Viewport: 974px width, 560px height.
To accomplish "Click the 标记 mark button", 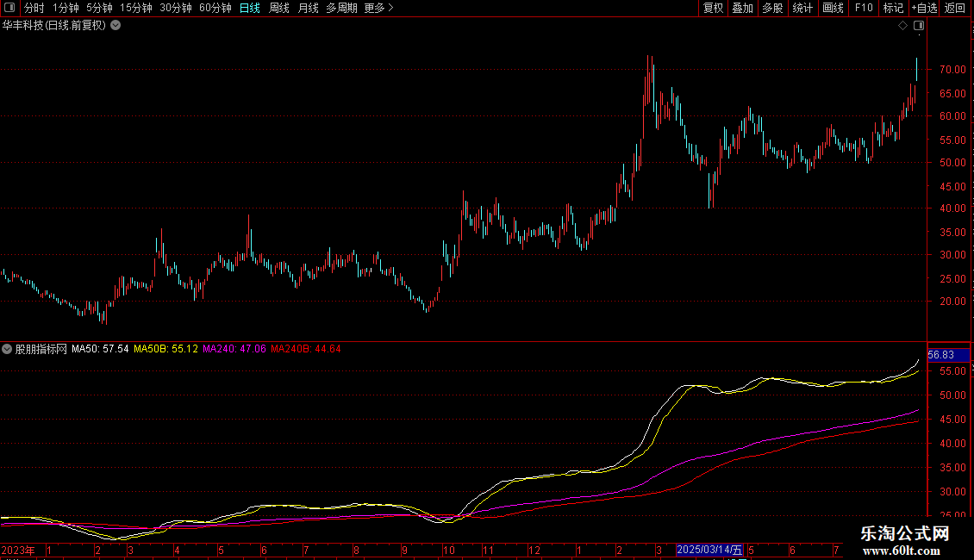I will (x=893, y=8).
